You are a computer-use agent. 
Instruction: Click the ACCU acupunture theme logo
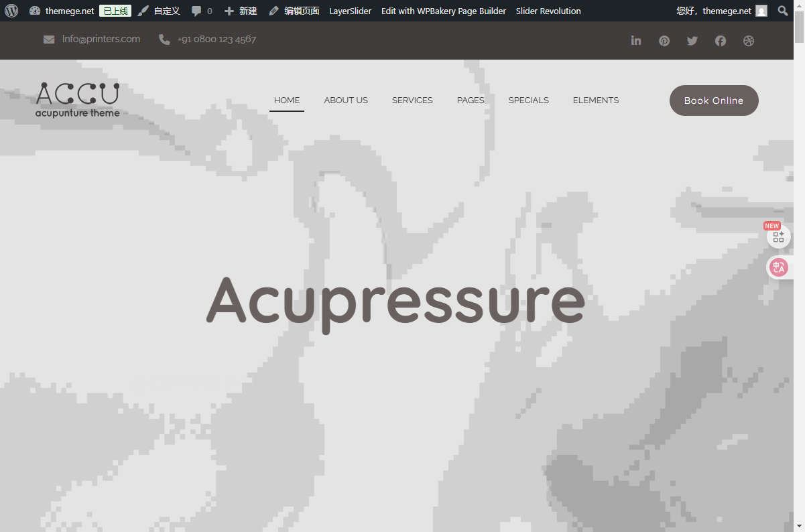pos(78,100)
